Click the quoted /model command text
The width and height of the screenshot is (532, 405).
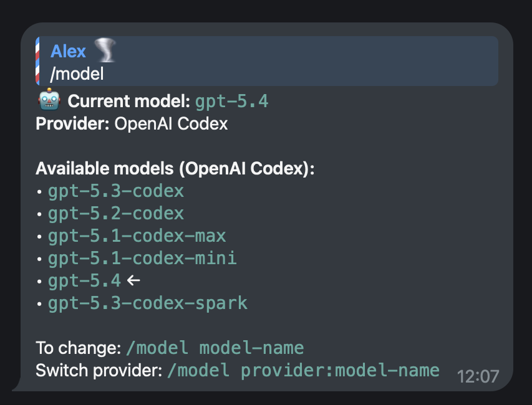tap(77, 74)
